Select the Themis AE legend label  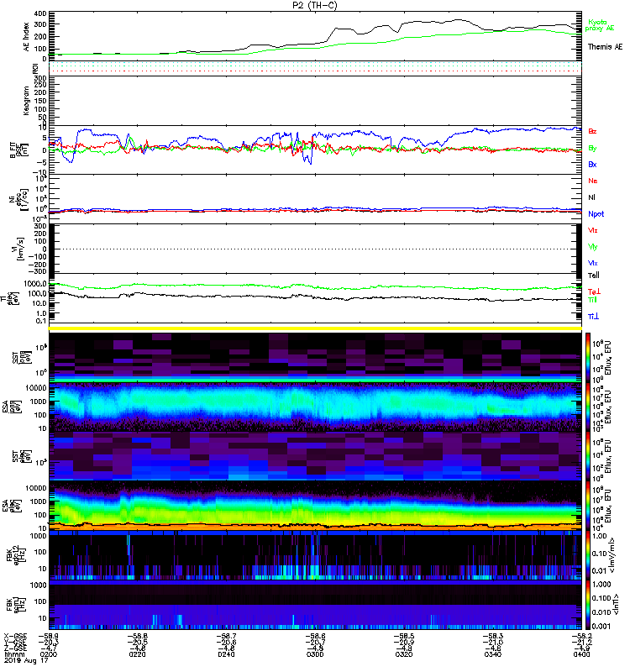tap(605, 47)
